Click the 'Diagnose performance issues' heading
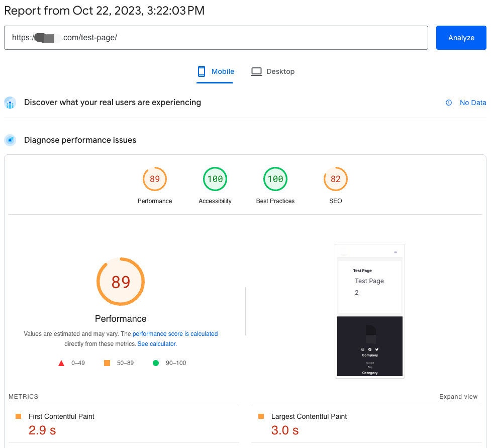 [x=80, y=140]
